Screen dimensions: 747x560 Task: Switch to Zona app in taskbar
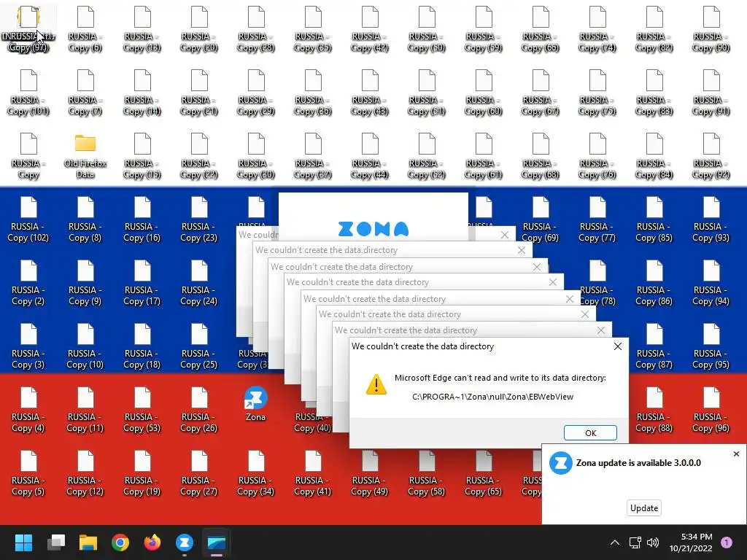pyautogui.click(x=185, y=542)
